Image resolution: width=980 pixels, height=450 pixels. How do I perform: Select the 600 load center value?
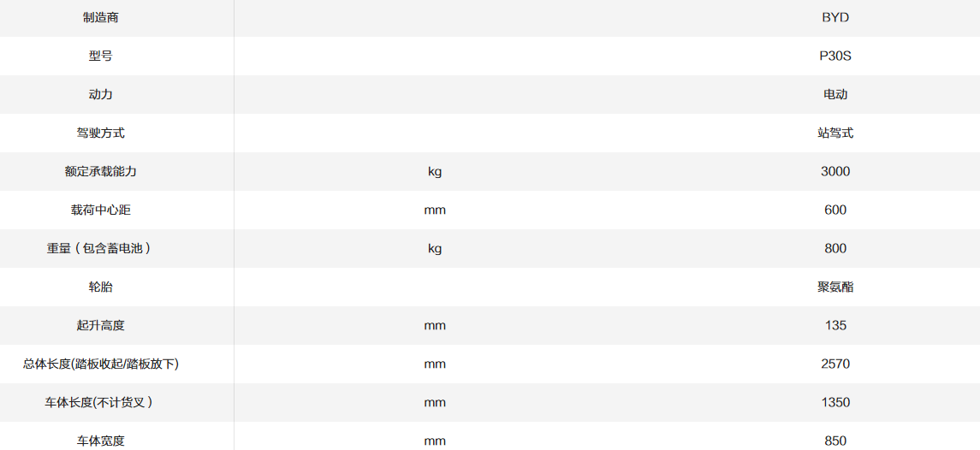[x=834, y=210]
